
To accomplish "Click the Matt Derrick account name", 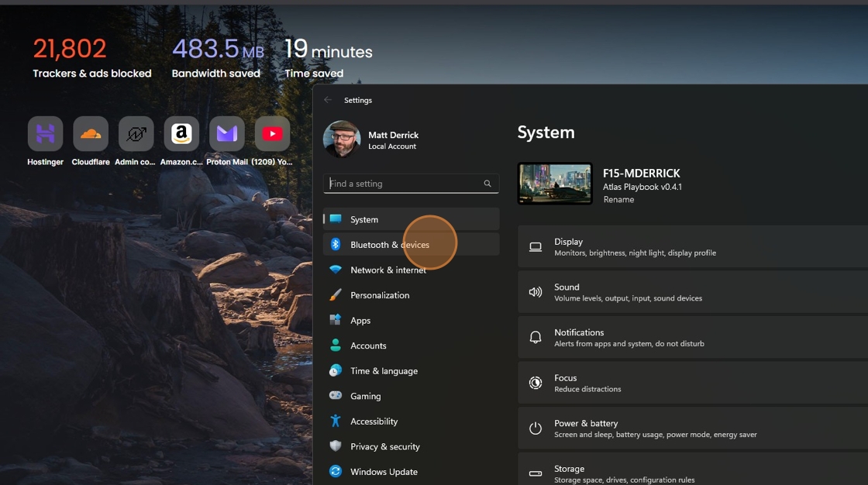I will coord(393,135).
